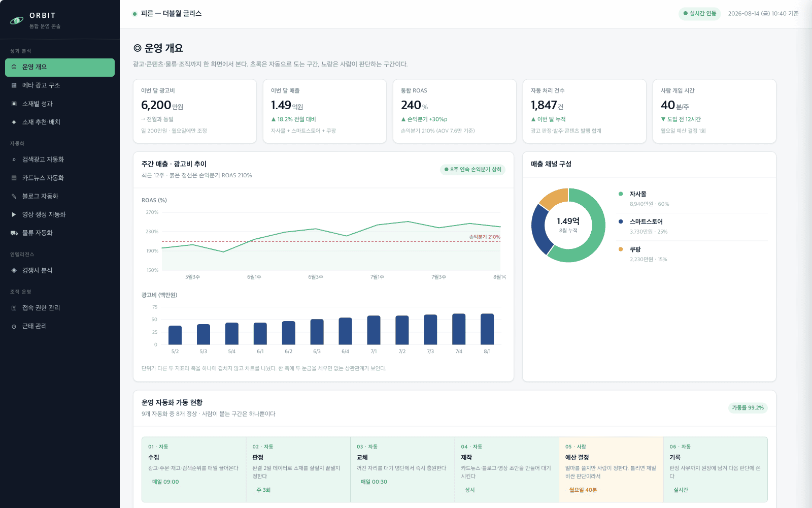Open 접속 권한 관리 page
Screen dimensions: 812x508
60,308
